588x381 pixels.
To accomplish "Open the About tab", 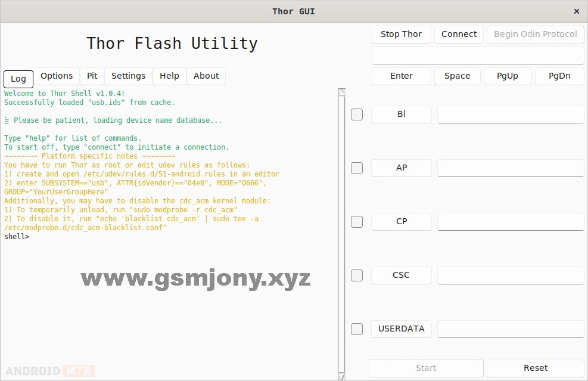I will click(206, 76).
